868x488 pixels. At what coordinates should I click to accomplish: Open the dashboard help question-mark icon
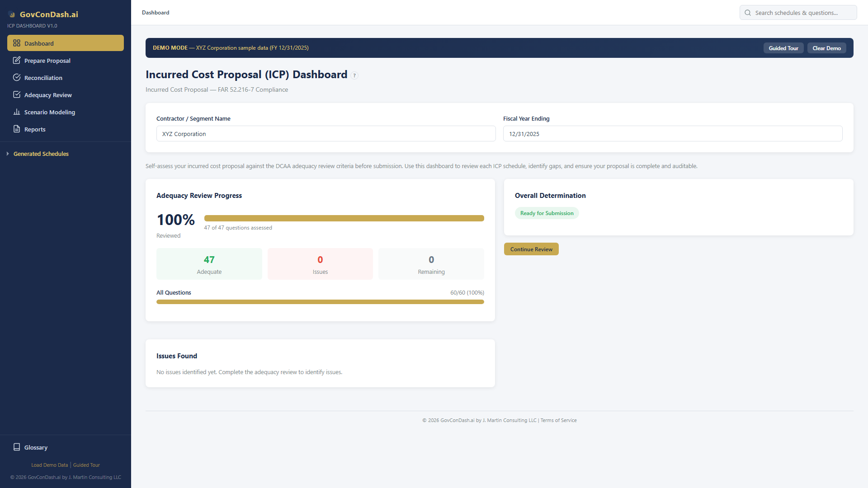(x=354, y=75)
